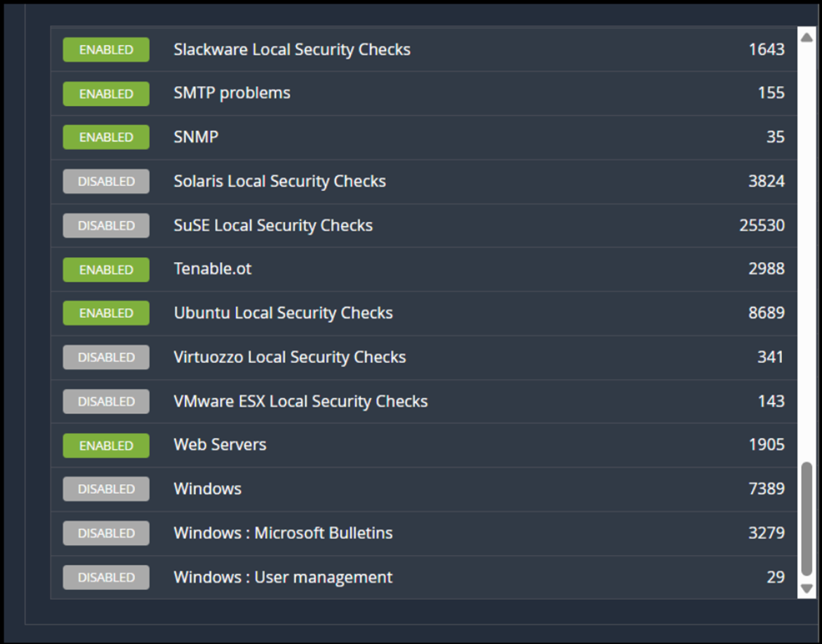Screen dimensions: 822x644
Task: Select Windows : Microsoft Bulletins name
Action: pyautogui.click(x=283, y=533)
